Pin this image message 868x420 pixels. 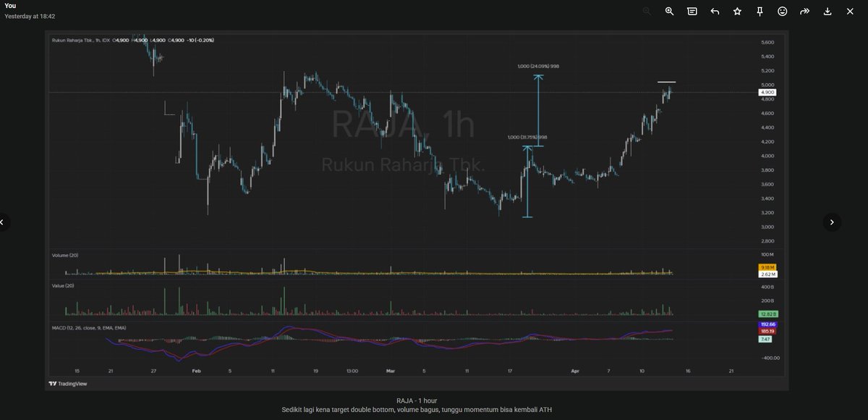tap(760, 12)
